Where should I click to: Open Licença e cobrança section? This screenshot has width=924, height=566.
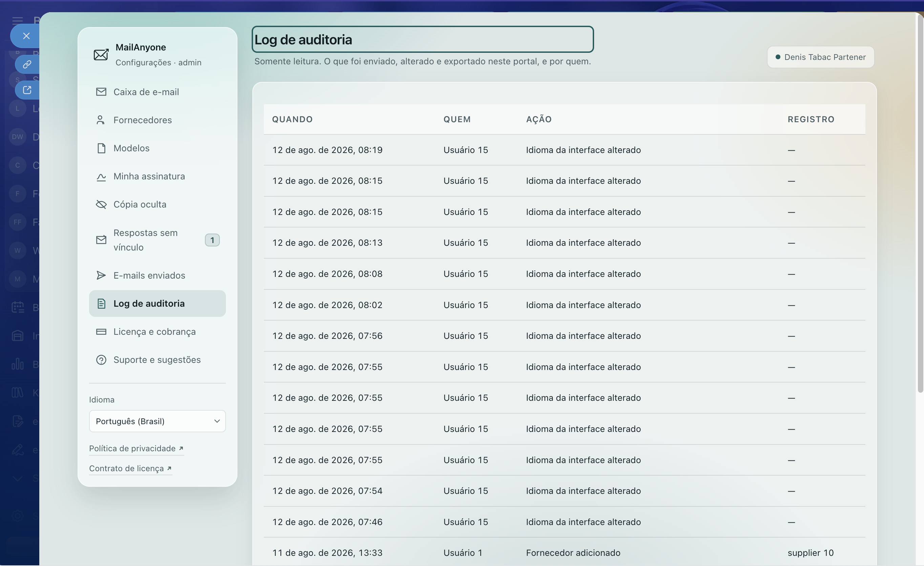tap(157, 332)
